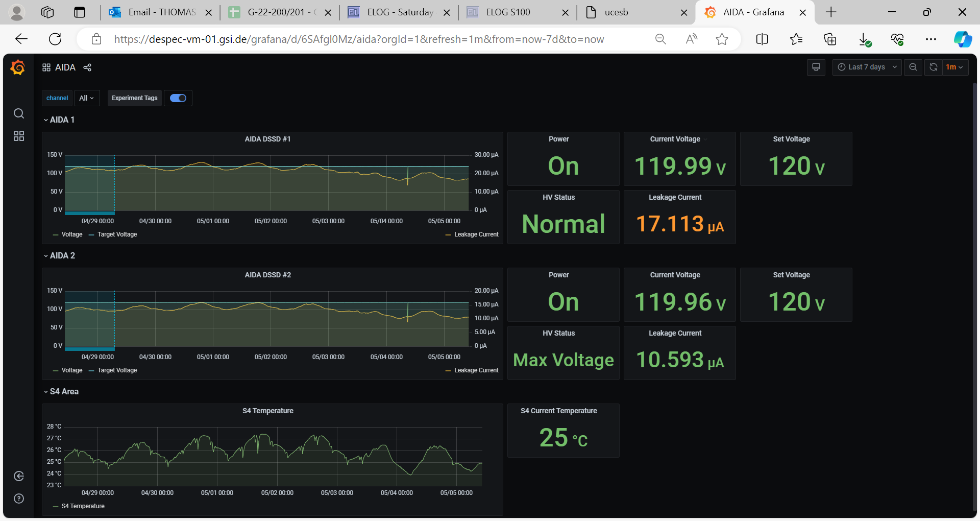Show browser Downloads

pyautogui.click(x=864, y=39)
